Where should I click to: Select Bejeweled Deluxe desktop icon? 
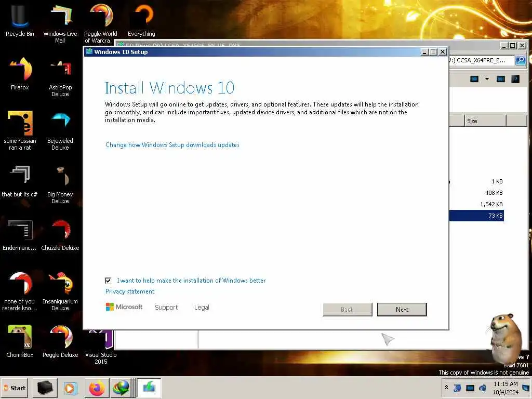[x=60, y=130]
